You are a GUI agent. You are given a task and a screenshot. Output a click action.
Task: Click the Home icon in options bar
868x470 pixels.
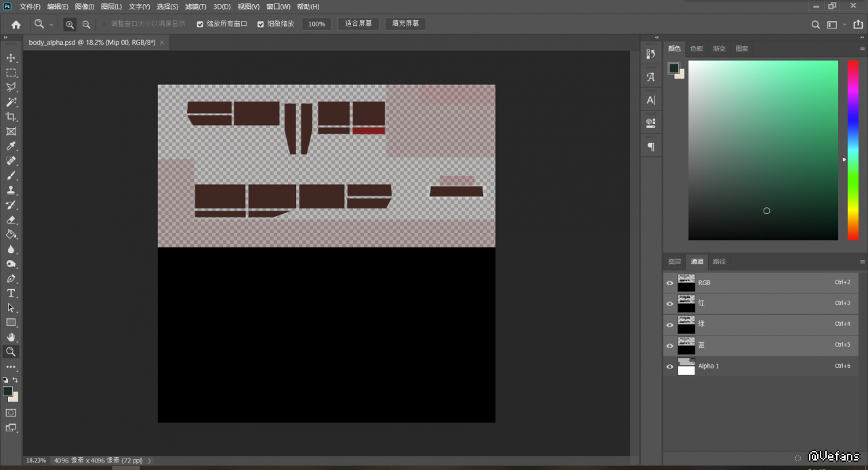(16, 24)
